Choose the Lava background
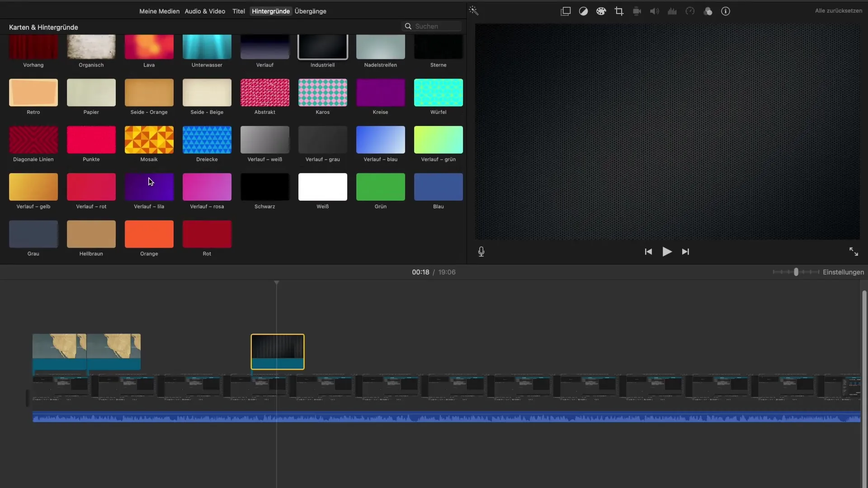This screenshot has width=868, height=488. [x=149, y=47]
